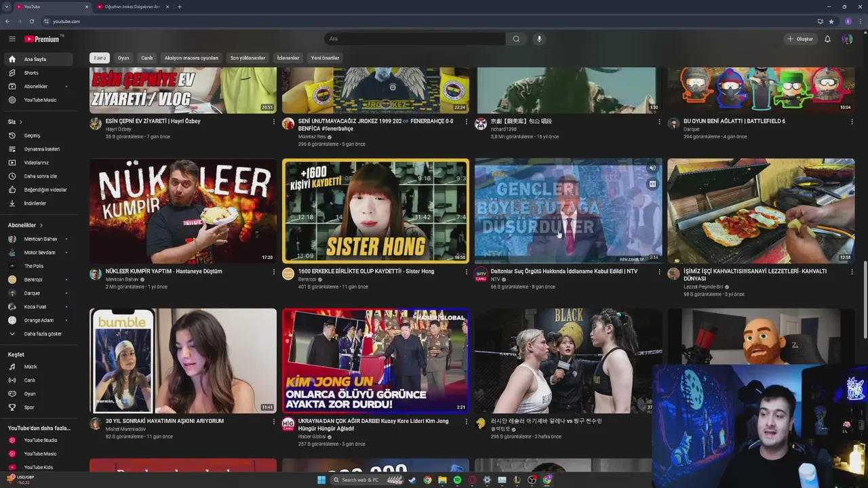Image resolution: width=868 pixels, height=488 pixels.
Task: Click the Windows Start button
Action: 321,480
